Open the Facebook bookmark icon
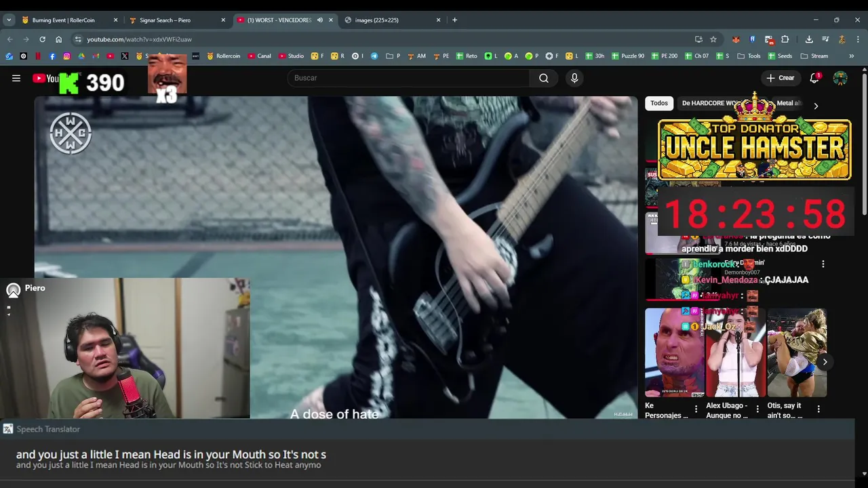868x488 pixels. [52, 56]
